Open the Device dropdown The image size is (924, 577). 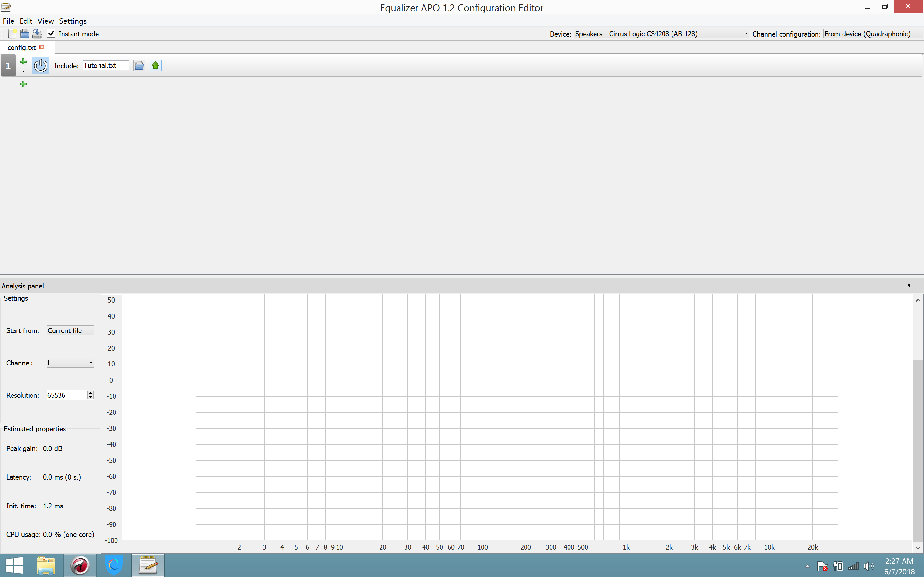[661, 34]
